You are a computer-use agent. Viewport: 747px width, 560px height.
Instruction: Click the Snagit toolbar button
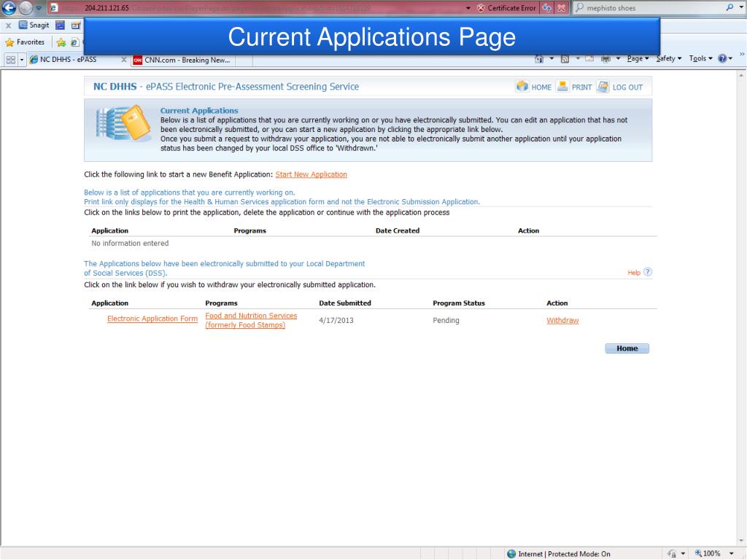point(34,26)
